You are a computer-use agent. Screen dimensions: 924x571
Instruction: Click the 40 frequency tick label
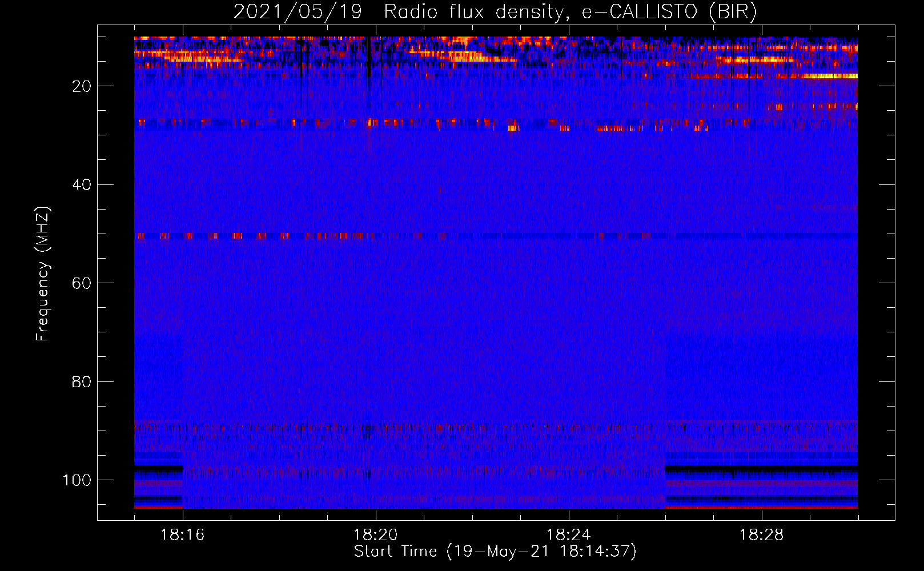coord(82,185)
